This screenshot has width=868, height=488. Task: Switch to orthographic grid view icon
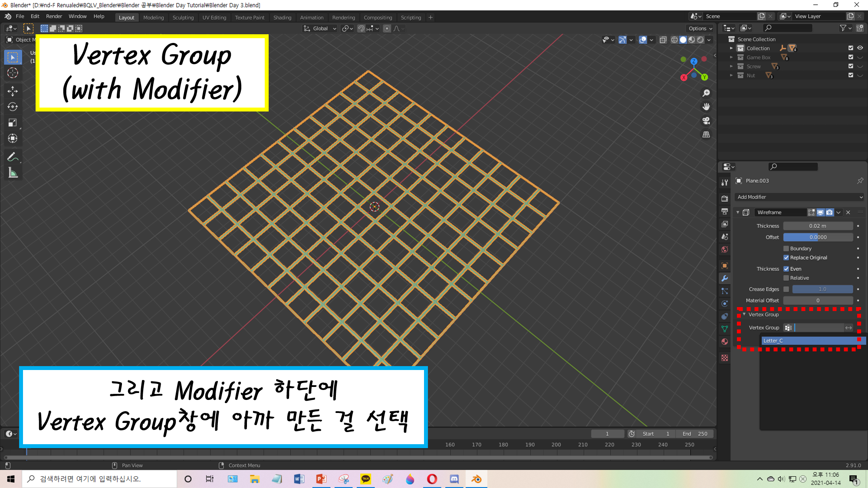pyautogui.click(x=706, y=134)
